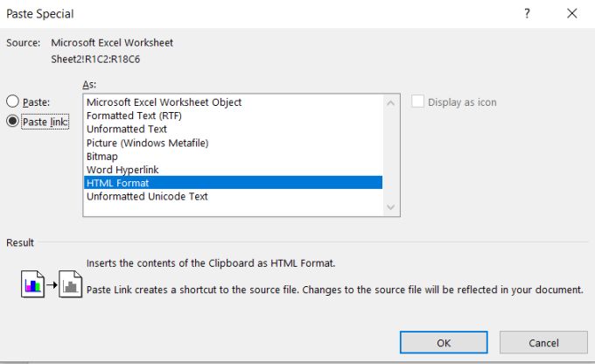595x364 pixels.
Task: Click the linked document result icon
Action: [70, 284]
